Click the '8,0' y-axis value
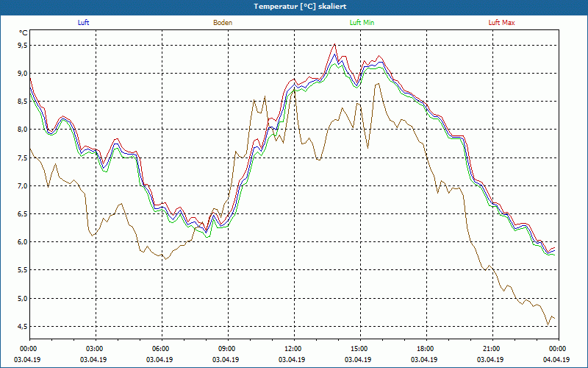588x368 pixels. pyautogui.click(x=23, y=130)
